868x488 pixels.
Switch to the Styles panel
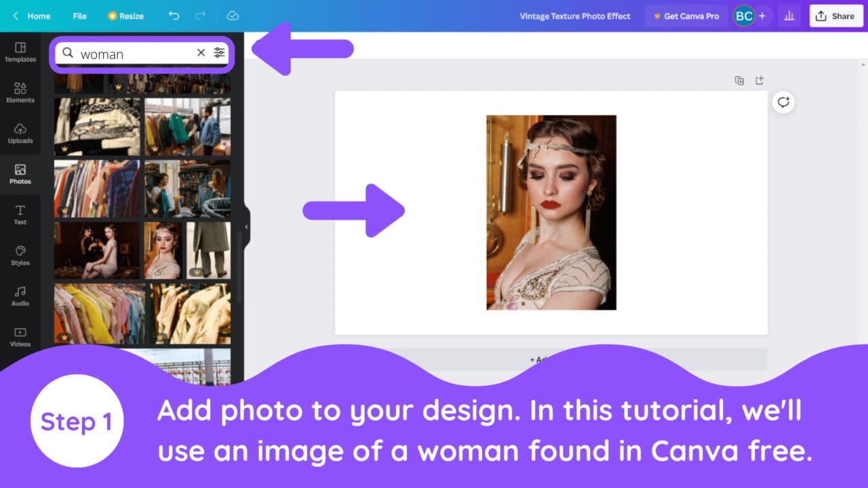pos(20,256)
